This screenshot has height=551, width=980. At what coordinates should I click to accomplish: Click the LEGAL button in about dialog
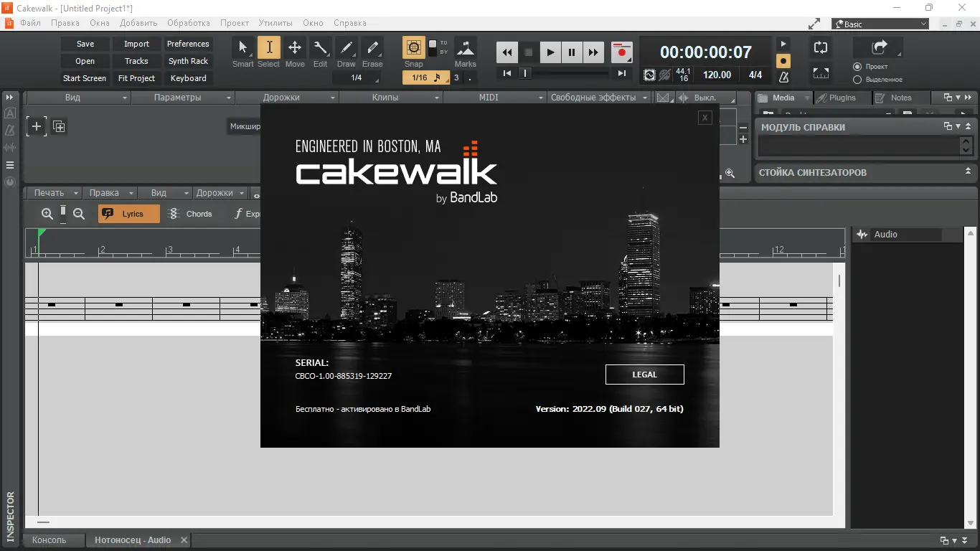644,375
